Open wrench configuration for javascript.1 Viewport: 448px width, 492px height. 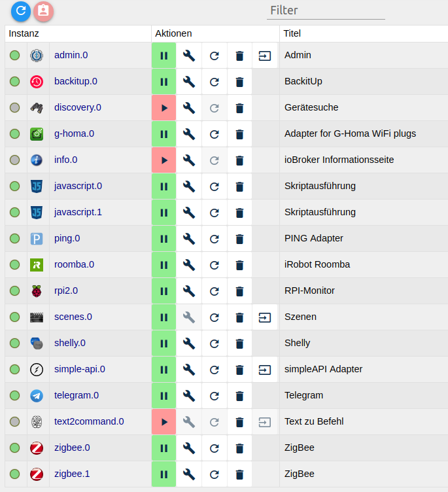coord(189,213)
